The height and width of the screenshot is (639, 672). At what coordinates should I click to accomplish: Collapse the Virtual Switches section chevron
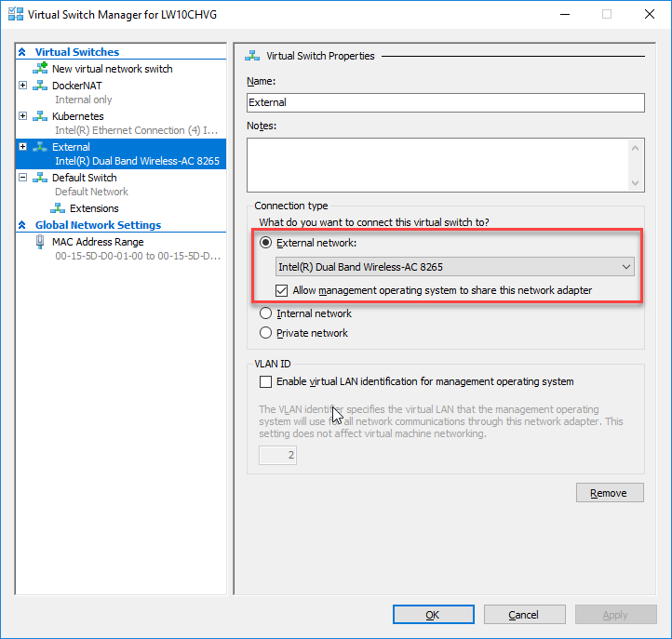[22, 52]
